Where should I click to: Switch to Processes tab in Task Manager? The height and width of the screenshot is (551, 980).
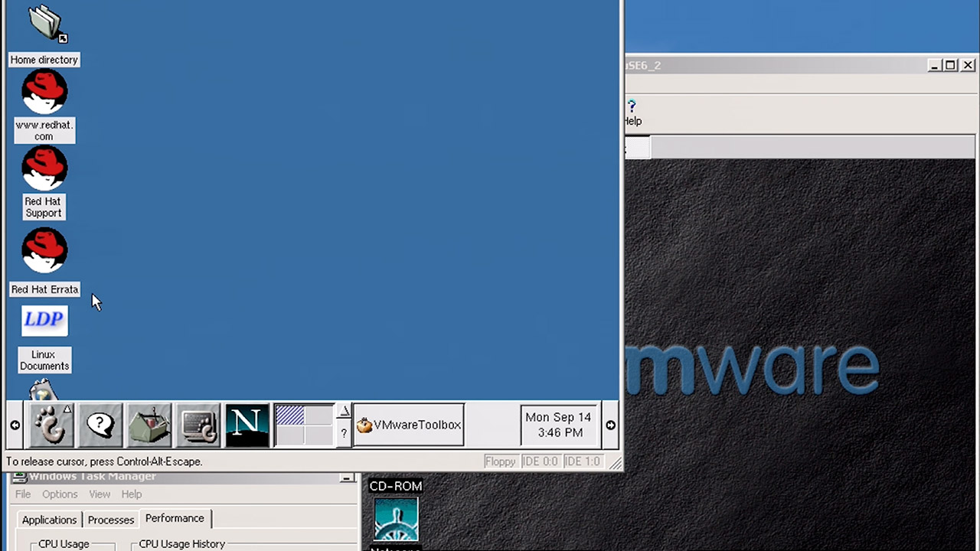click(111, 520)
